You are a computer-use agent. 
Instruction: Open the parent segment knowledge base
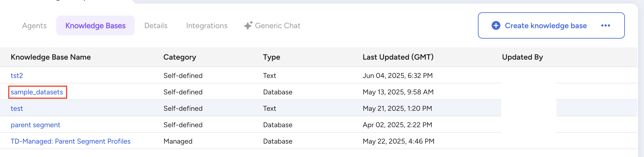[x=35, y=125]
